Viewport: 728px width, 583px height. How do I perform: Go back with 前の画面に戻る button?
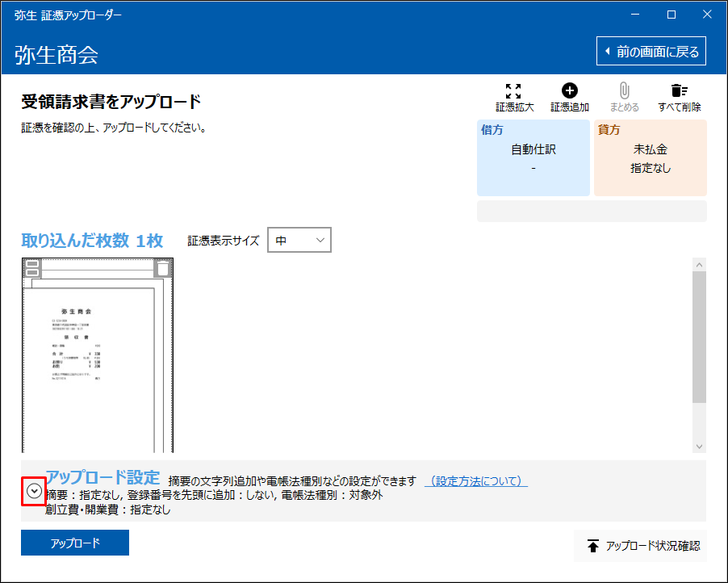(651, 51)
